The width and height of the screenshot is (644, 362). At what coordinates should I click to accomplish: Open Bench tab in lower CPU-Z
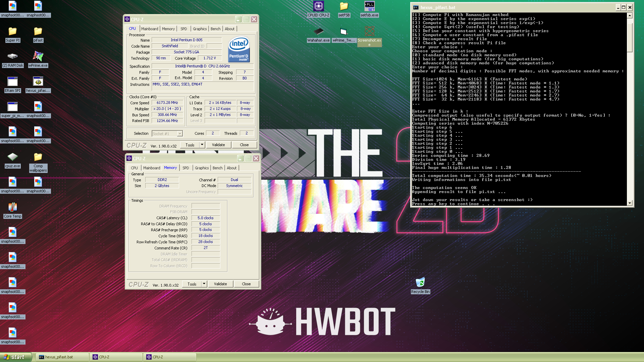coord(217,168)
